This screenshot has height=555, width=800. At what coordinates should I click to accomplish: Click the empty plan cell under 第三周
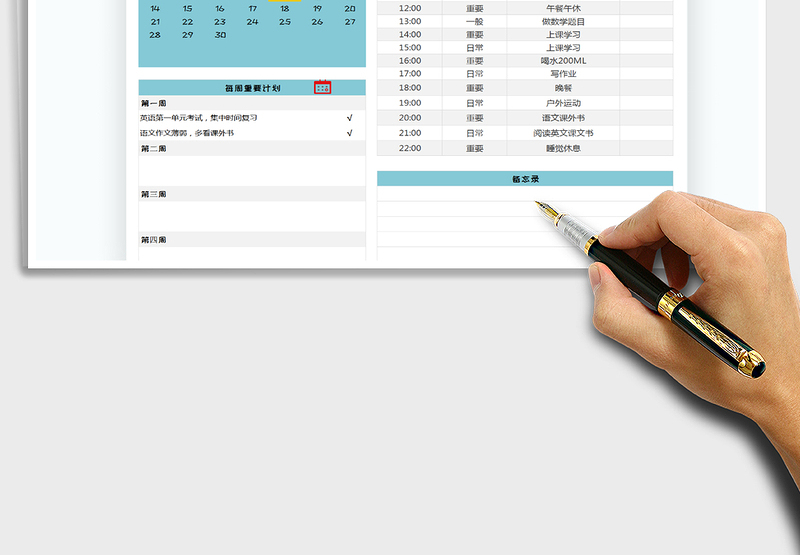coord(252,216)
